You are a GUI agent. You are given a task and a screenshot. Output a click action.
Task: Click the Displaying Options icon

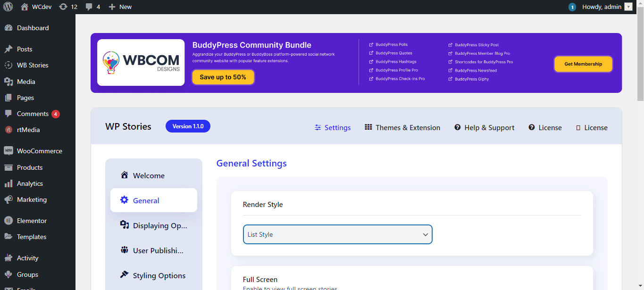coord(125,225)
